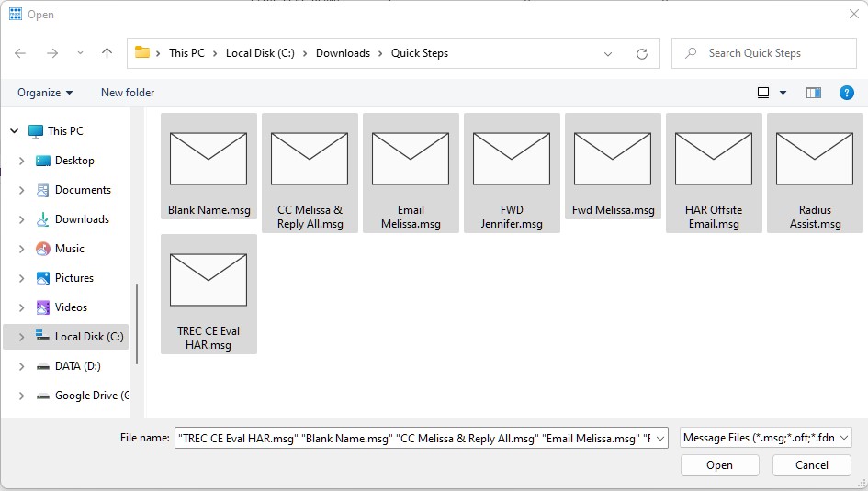868x491 pixels.
Task: Click the Forward navigation arrow
Action: click(x=52, y=53)
